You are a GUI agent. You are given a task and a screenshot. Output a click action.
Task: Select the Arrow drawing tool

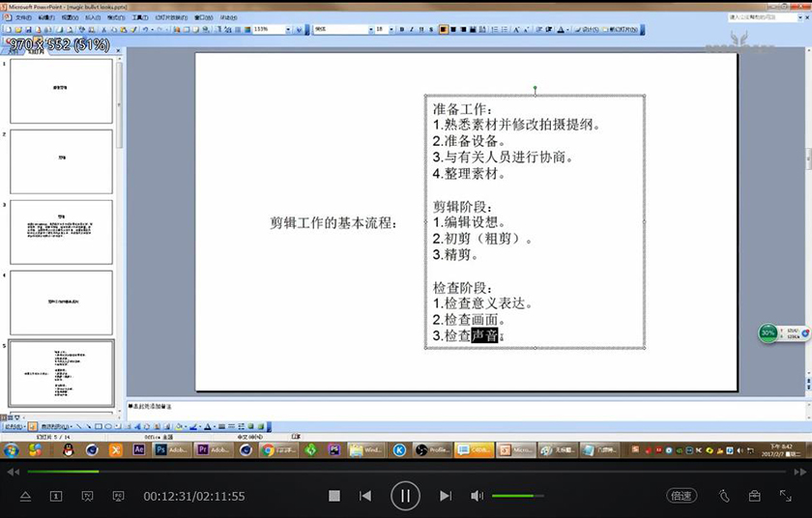(x=88, y=426)
